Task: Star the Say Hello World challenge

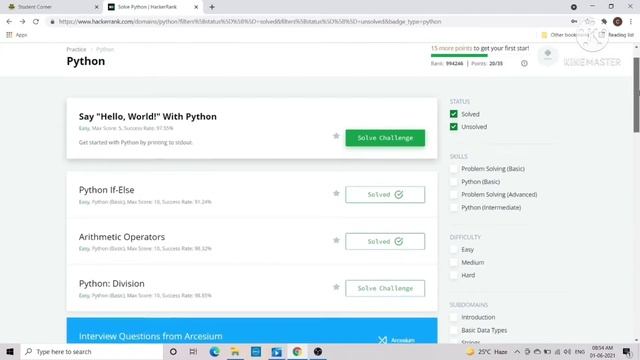Action: (336, 136)
